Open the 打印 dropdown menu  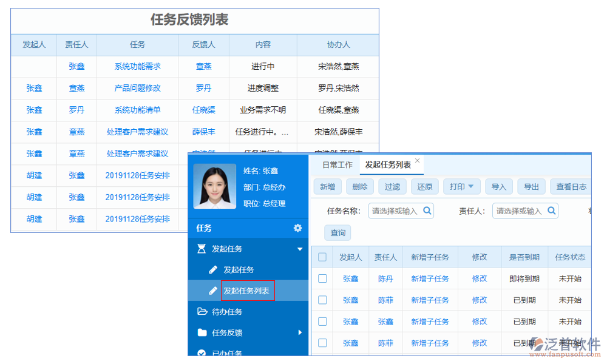[x=462, y=187]
